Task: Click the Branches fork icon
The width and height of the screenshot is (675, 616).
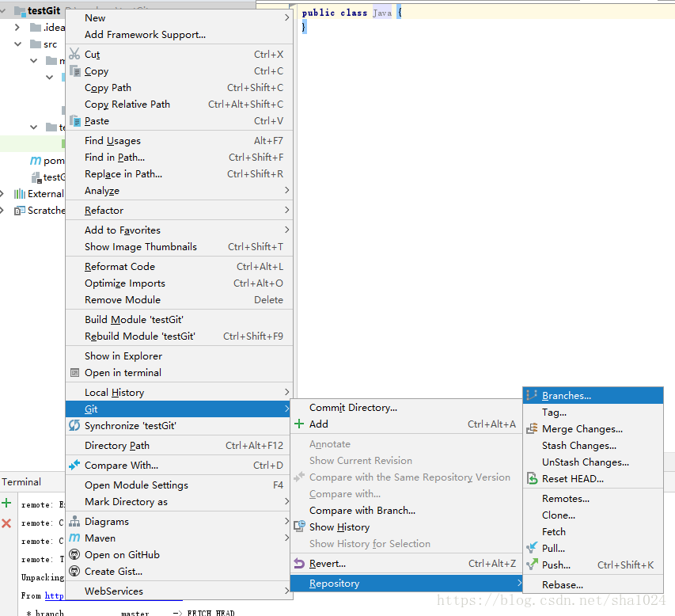Action: tap(532, 395)
